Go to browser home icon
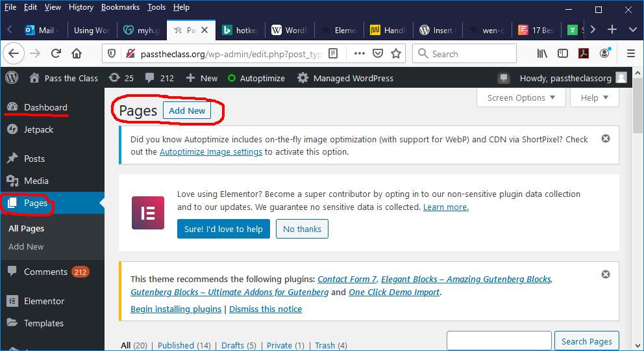The width and height of the screenshot is (644, 351). pyautogui.click(x=77, y=54)
